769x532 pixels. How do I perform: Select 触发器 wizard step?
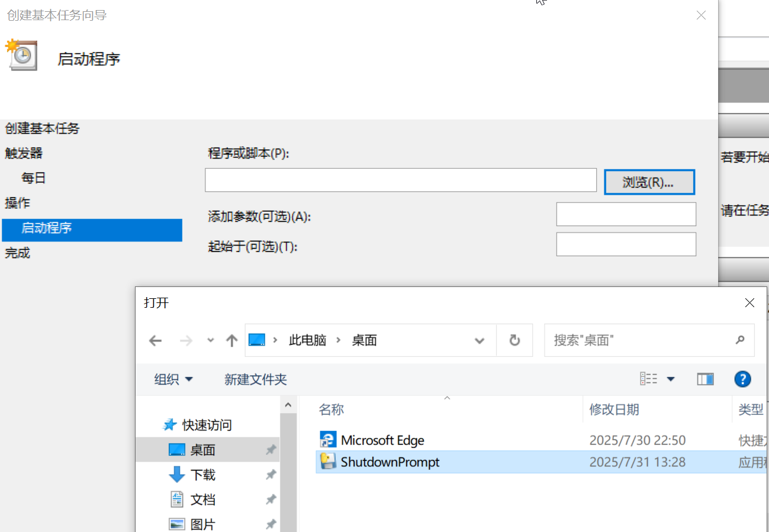tap(24, 153)
